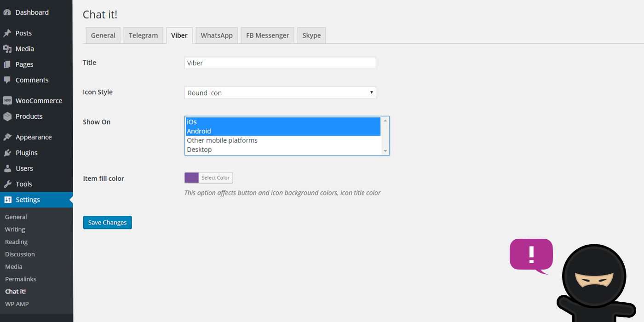Click the Plugins plug icon
This screenshot has height=322, width=644.
point(7,153)
